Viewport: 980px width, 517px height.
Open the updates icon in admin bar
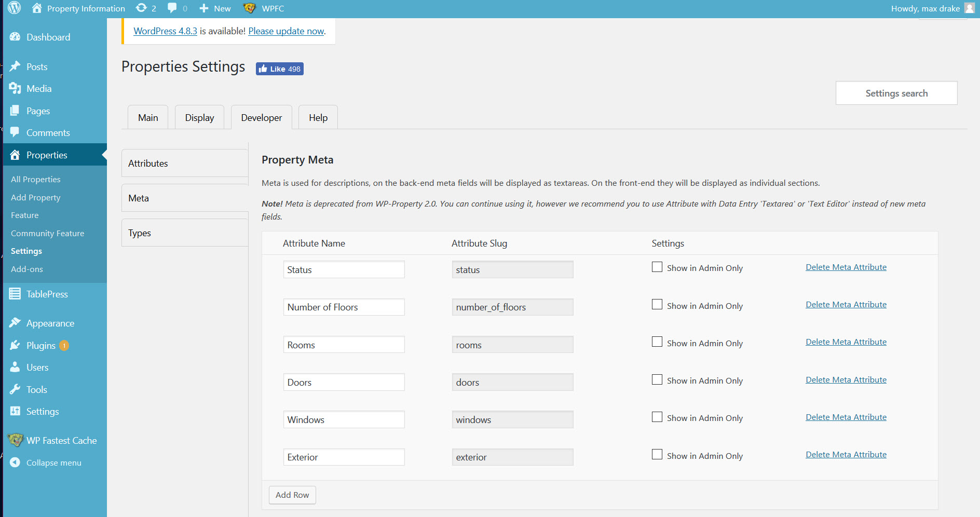point(141,8)
